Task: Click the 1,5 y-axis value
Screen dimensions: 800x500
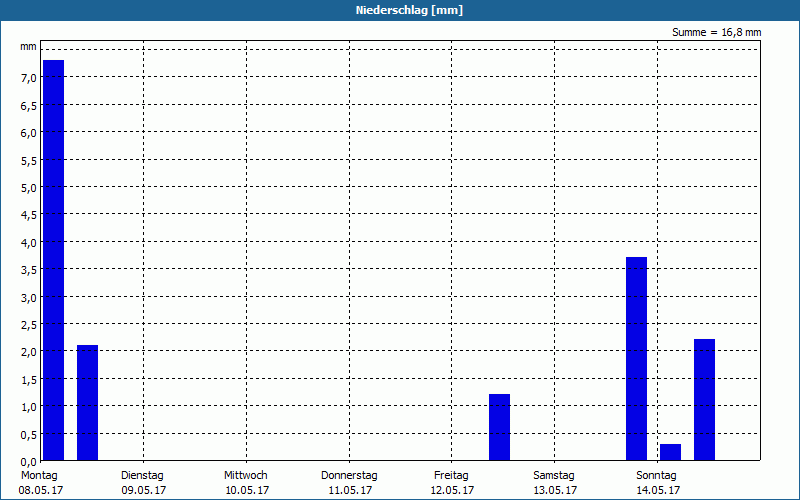Action: pyautogui.click(x=29, y=380)
